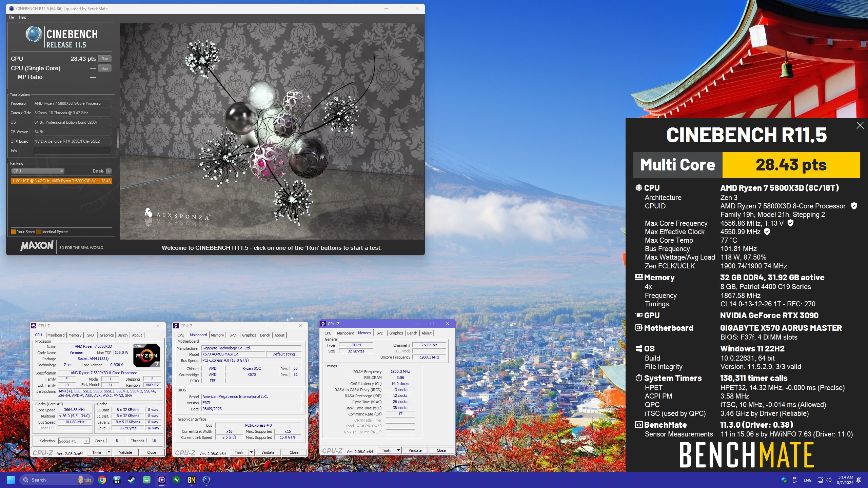The width and height of the screenshot is (868, 488).
Task: Click CPU-Z CPU window title icon
Action: tap(34, 326)
